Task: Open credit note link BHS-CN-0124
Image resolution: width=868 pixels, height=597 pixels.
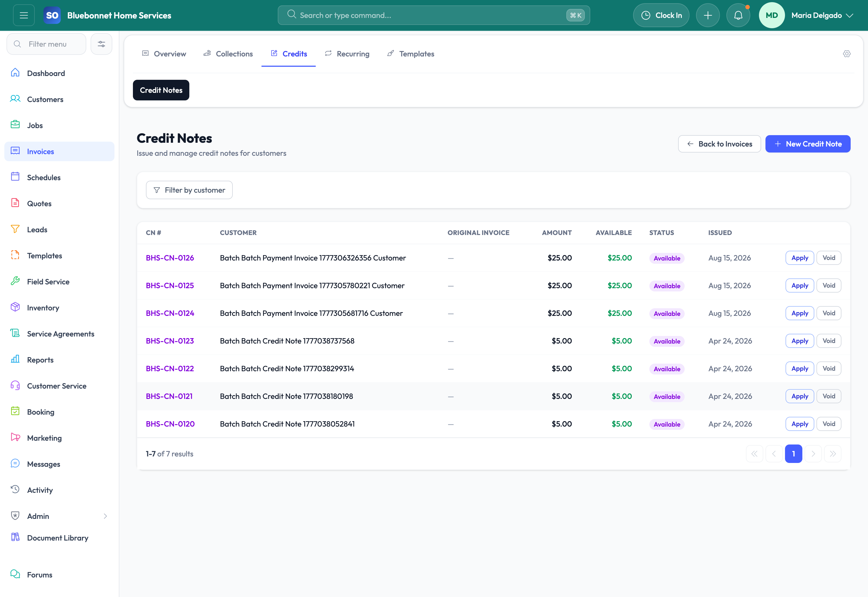Action: coord(170,313)
